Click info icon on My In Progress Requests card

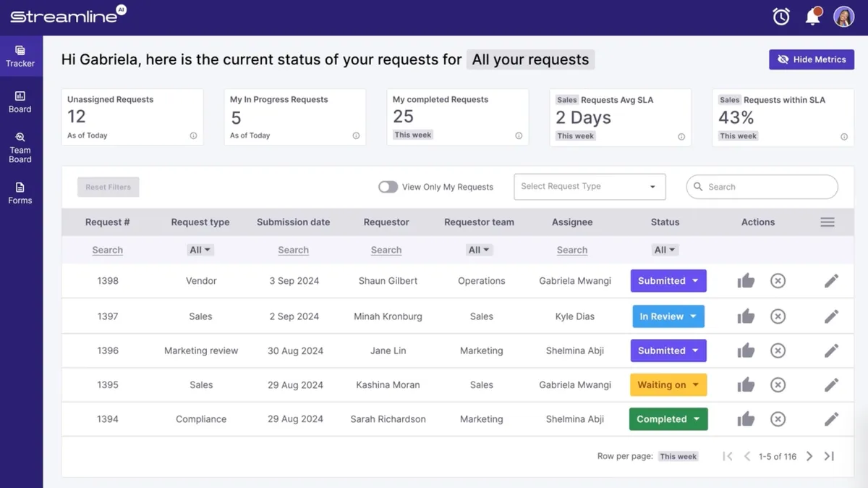pyautogui.click(x=356, y=136)
